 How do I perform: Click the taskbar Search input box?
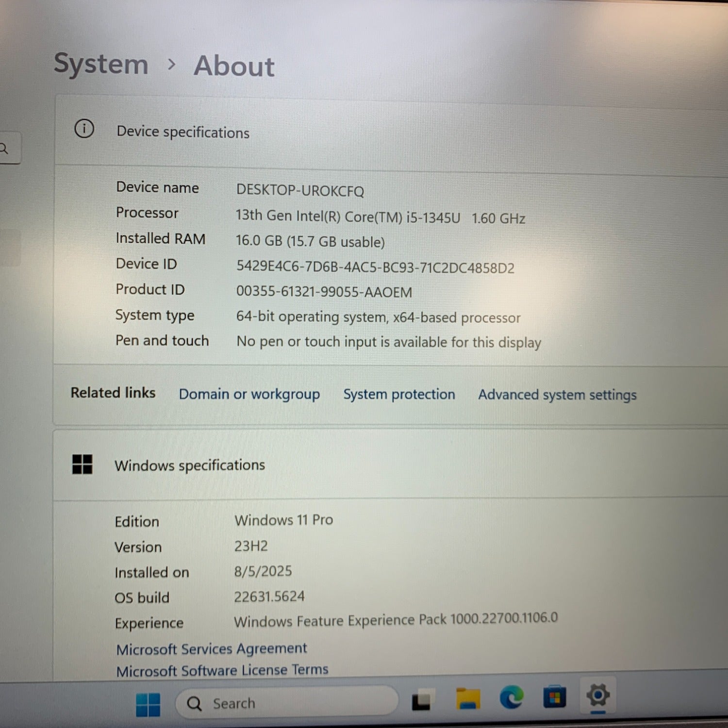click(x=286, y=702)
